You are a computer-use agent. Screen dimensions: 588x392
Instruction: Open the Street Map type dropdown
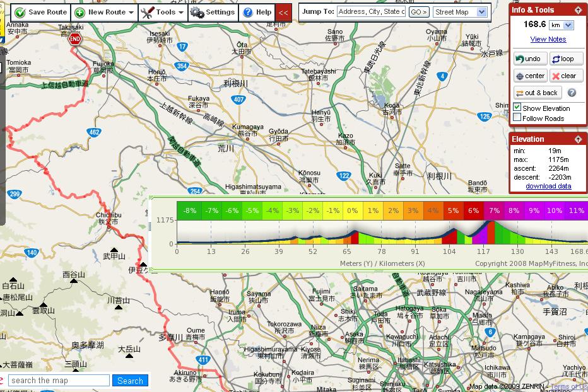pos(461,12)
